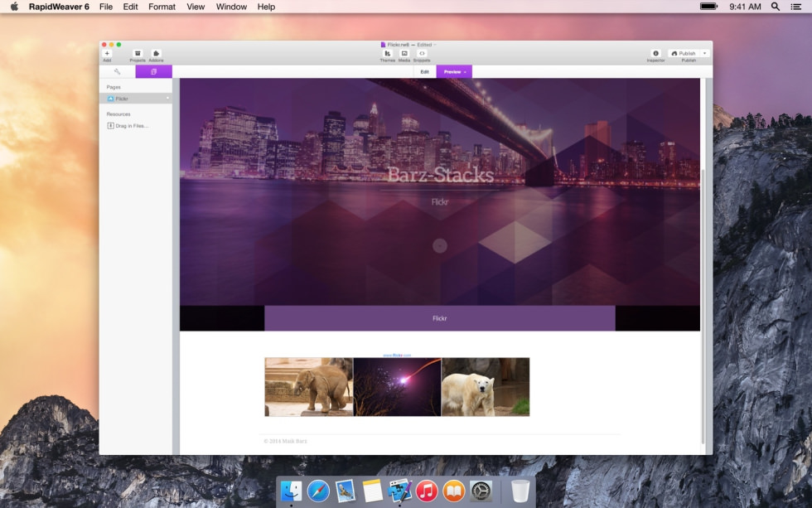Open the View menu
Viewport: 812px width, 508px height.
[x=196, y=7]
